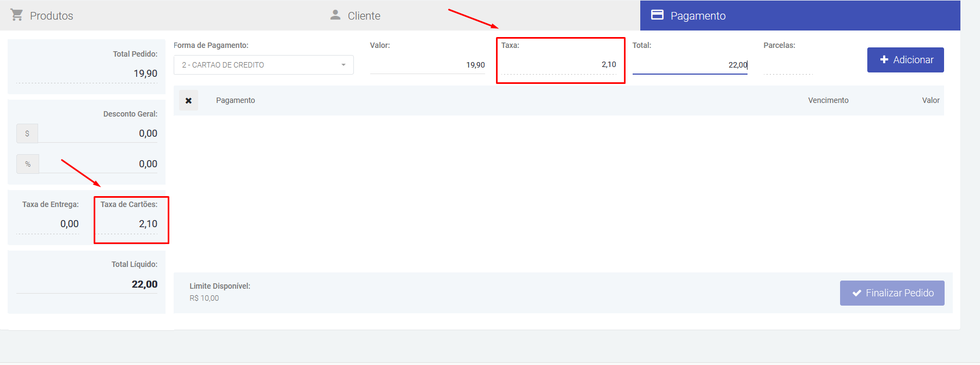Click the Valor input showing 19,90
This screenshot has height=365, width=980.
427,65
